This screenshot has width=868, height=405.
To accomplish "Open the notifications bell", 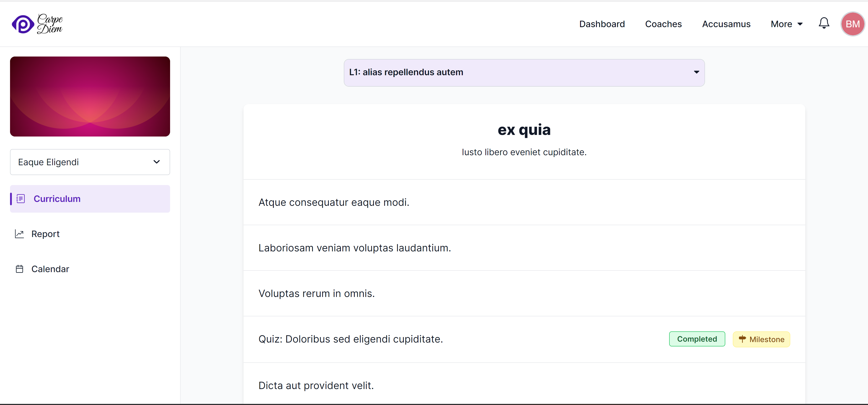I will coord(824,23).
